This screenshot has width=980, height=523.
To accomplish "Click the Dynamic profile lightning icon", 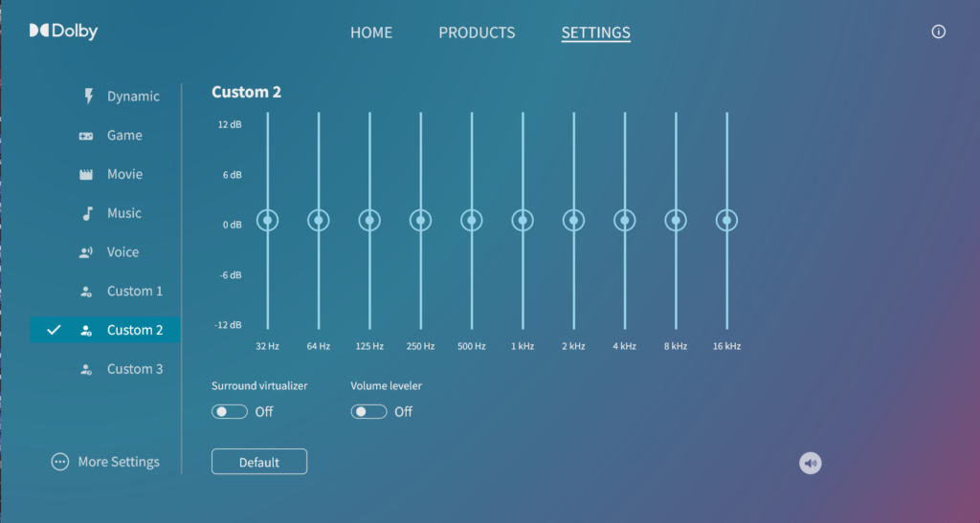I will tap(88, 97).
